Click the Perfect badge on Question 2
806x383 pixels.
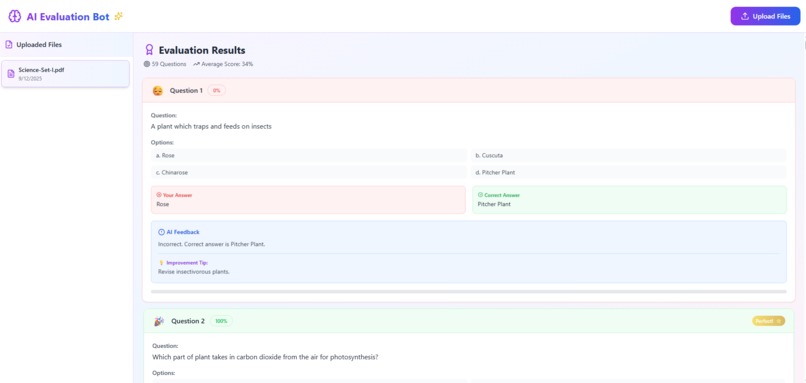(768, 321)
